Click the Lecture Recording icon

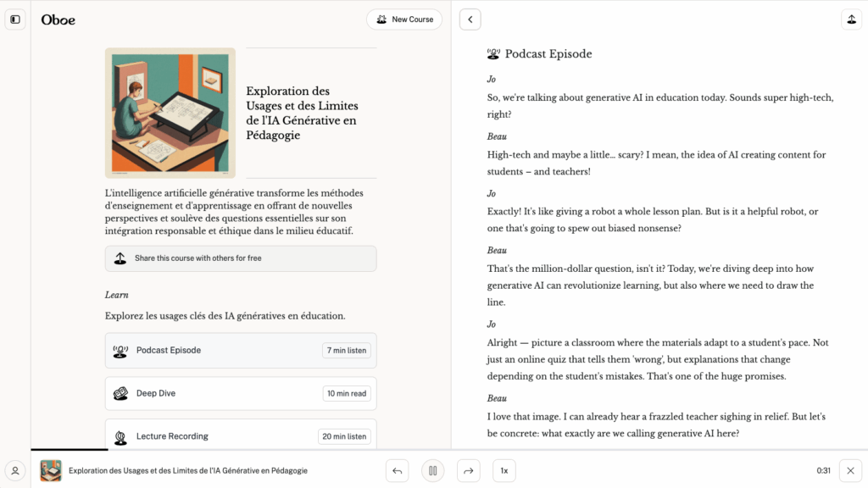coord(120,437)
